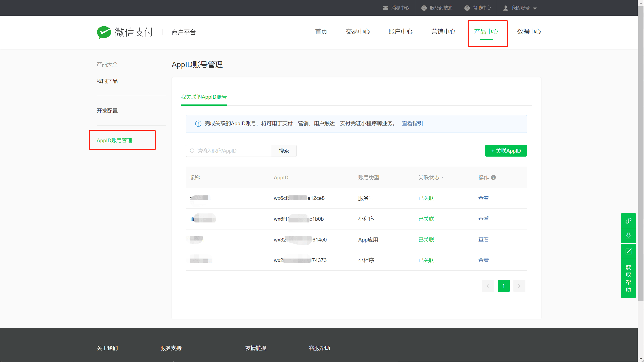
Task: Click the link icon in floating sidebar
Action: pos(628,220)
